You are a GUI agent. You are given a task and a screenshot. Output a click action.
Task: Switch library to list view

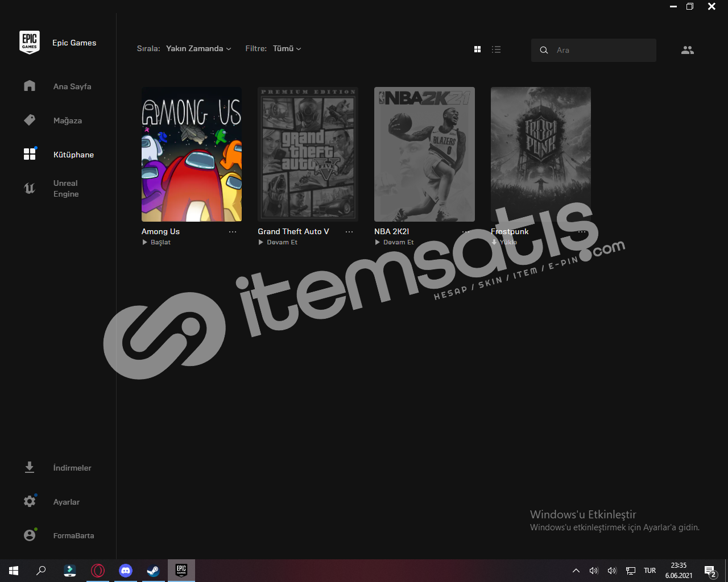497,49
